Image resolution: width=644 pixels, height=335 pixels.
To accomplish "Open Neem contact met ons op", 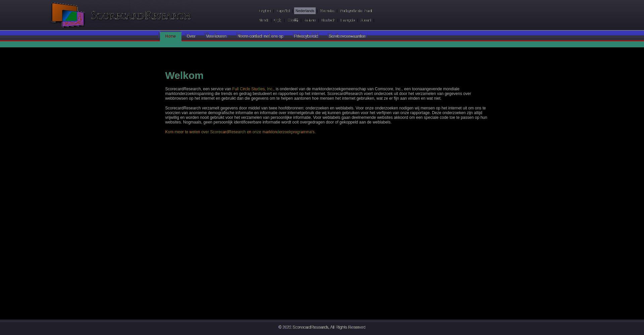I will click(260, 36).
